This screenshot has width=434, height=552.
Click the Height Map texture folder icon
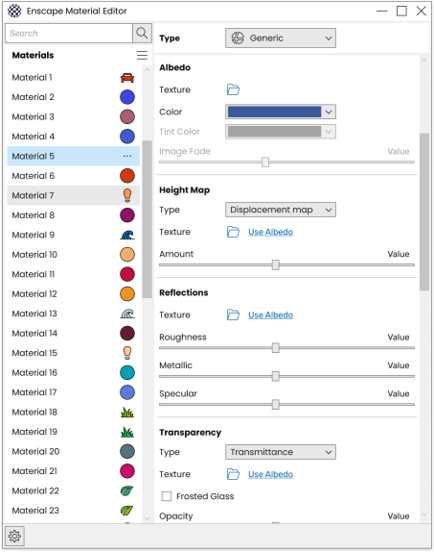(233, 232)
